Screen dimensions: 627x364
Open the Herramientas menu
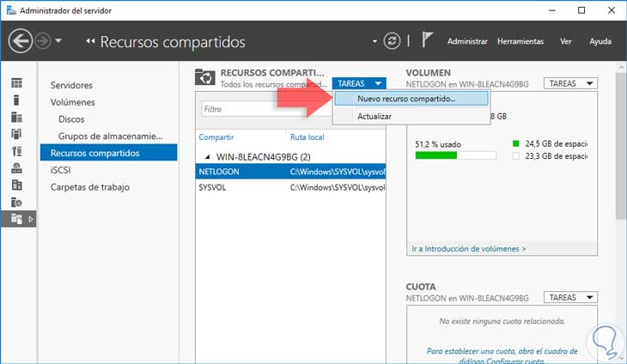pos(520,41)
